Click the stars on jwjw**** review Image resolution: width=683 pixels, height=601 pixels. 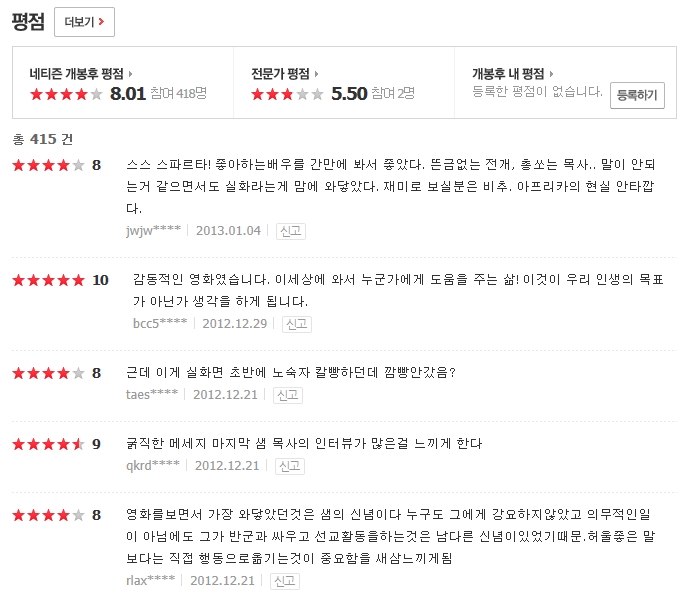point(48,165)
